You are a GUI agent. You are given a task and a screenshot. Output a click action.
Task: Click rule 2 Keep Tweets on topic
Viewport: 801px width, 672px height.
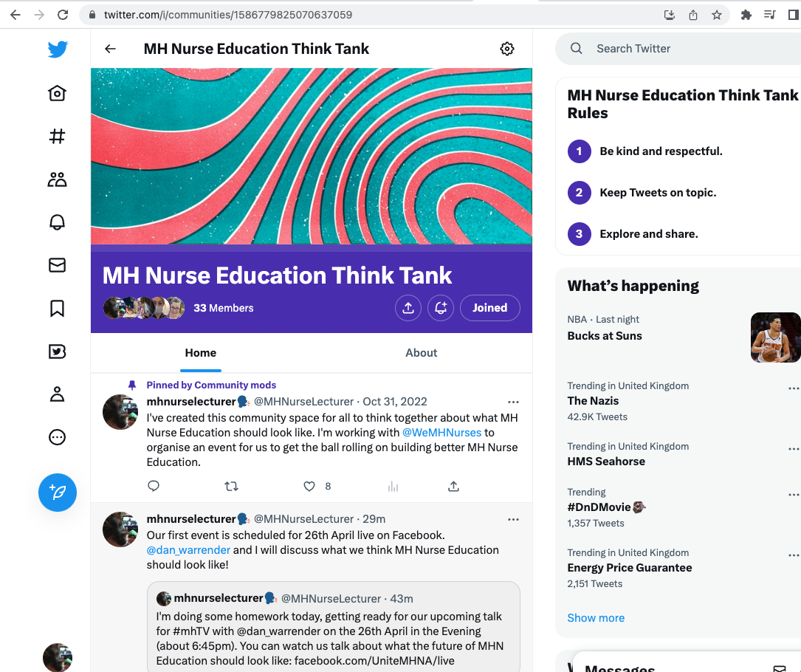(x=658, y=193)
